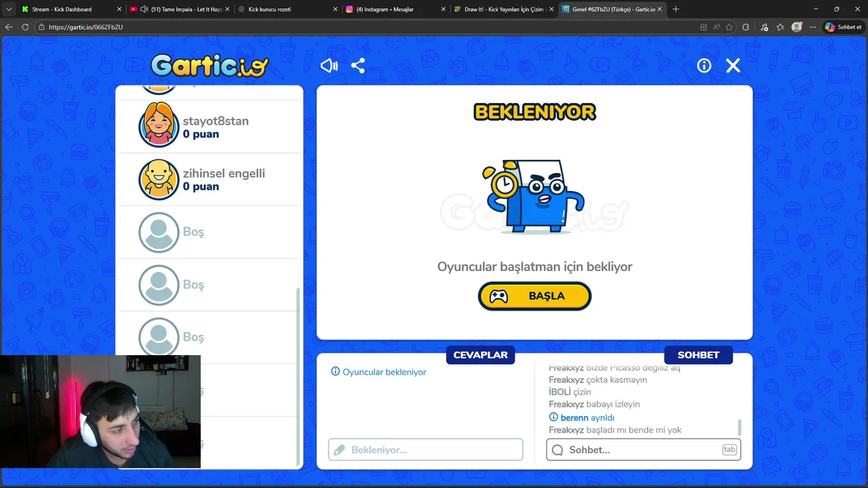The width and height of the screenshot is (868, 488).
Task: Focus the Bekleniyor answer input field
Action: tap(426, 449)
